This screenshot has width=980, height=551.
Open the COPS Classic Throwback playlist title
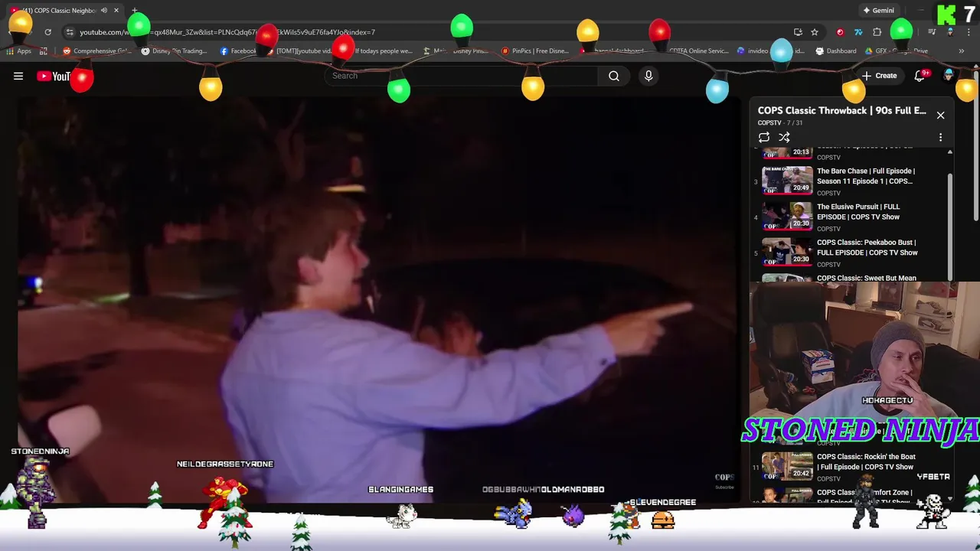[x=841, y=110]
